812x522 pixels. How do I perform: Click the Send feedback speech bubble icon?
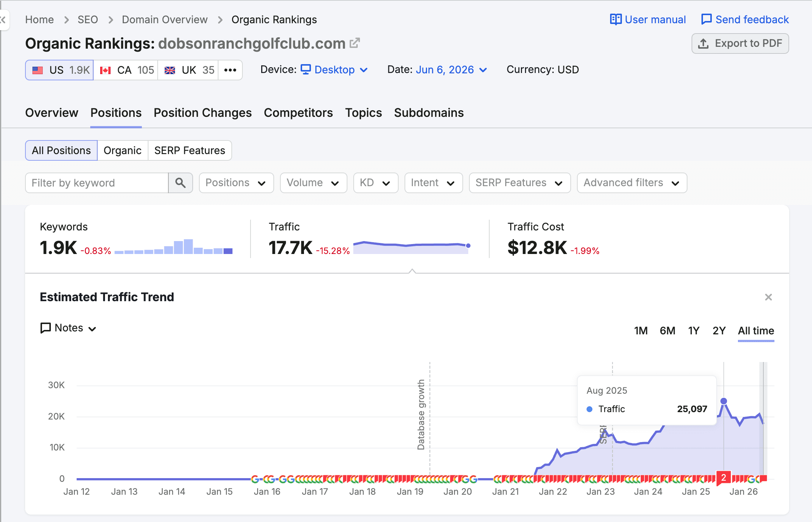pos(706,20)
